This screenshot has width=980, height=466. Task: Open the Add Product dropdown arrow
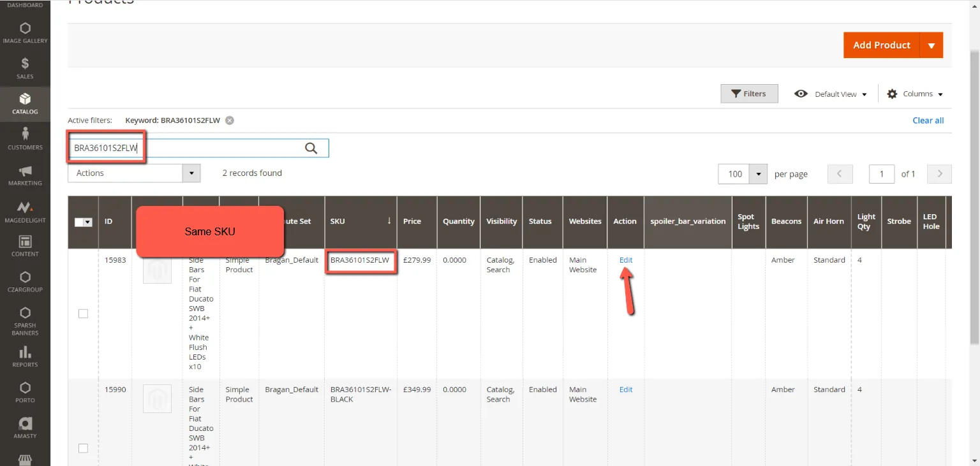[931, 45]
